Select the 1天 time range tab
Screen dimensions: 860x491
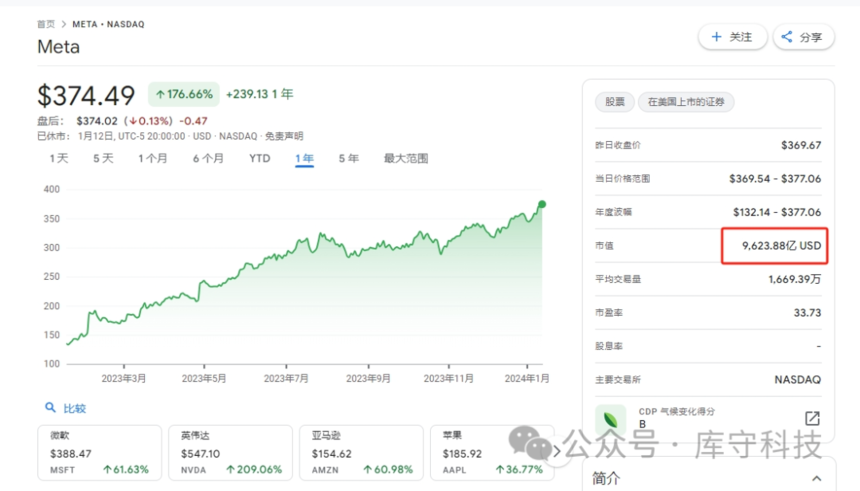[59, 159]
